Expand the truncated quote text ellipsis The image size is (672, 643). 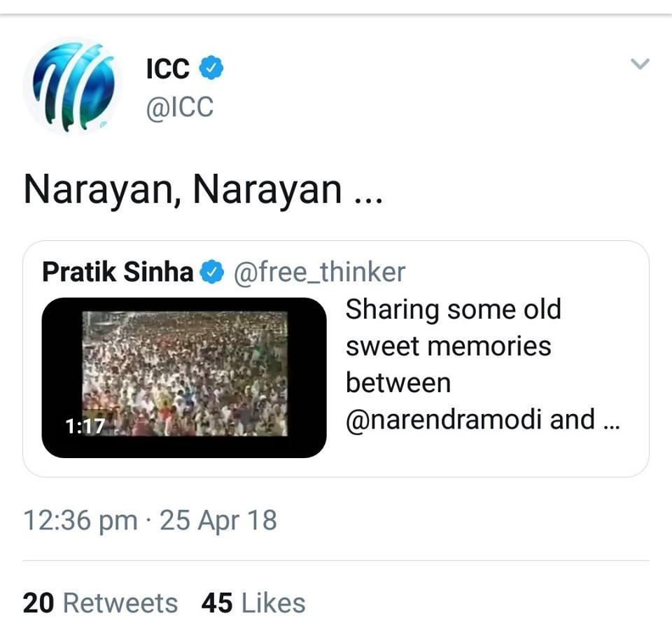[x=610, y=421]
